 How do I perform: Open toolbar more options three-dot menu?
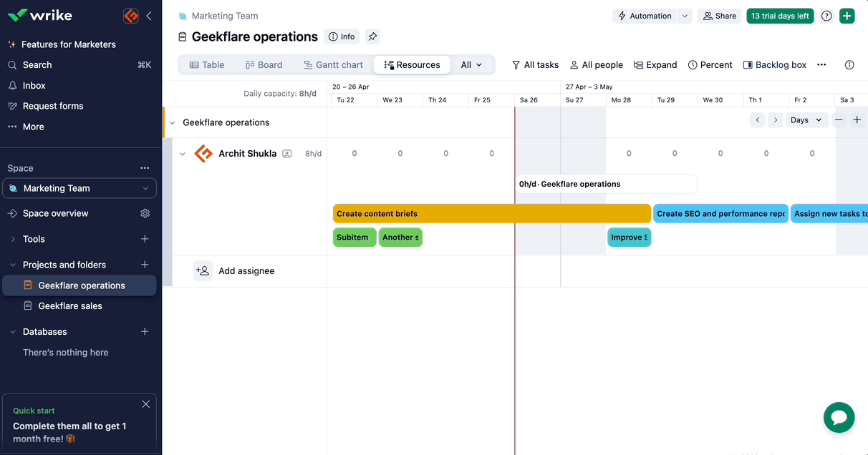pyautogui.click(x=821, y=65)
